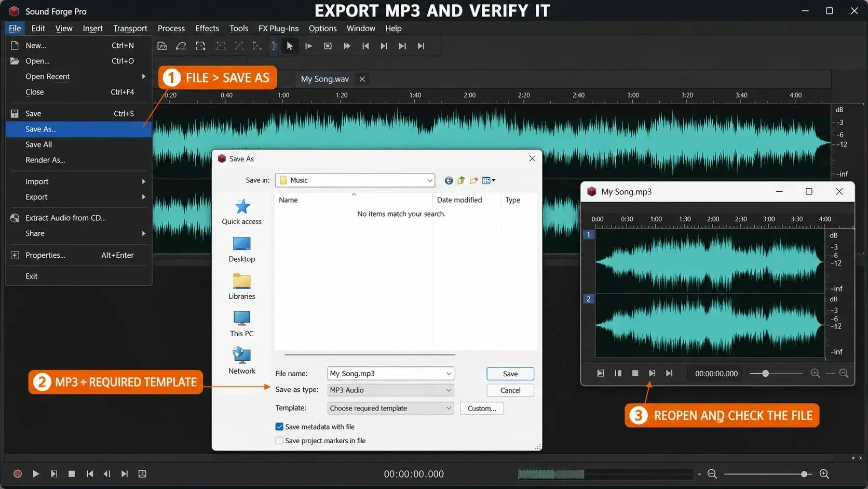Enable Save metadata with file checkbox
Screen dimensions: 868x489
[x=279, y=427]
